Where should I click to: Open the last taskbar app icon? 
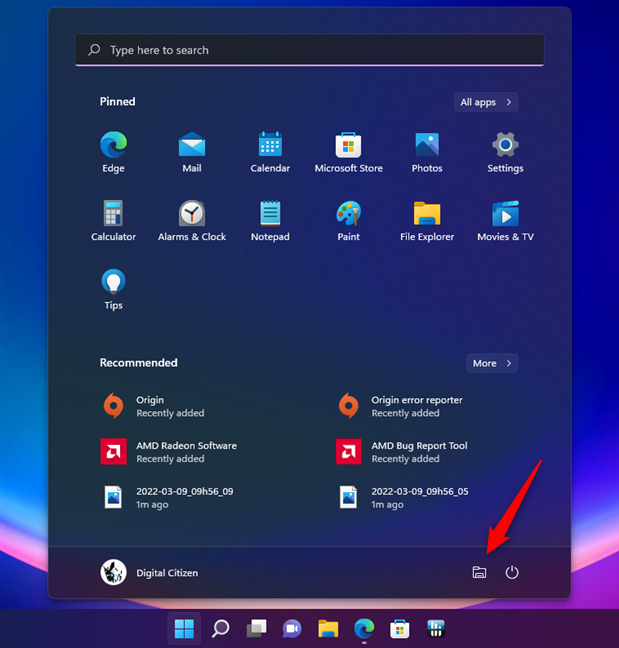point(436,629)
